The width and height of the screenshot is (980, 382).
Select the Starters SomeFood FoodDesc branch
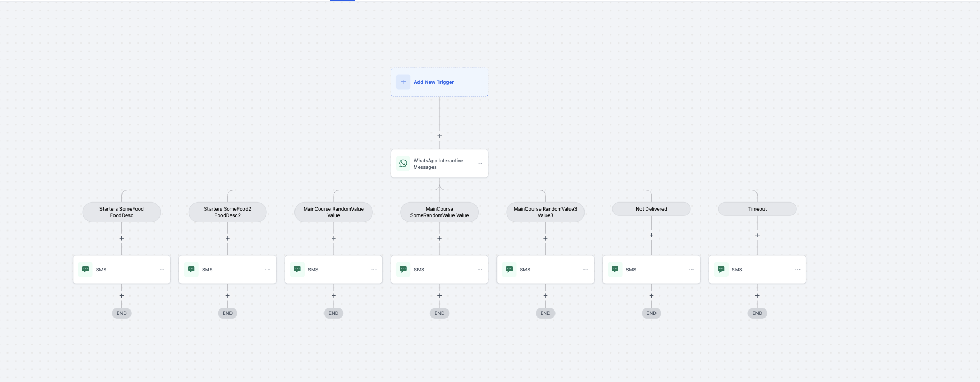(x=121, y=212)
